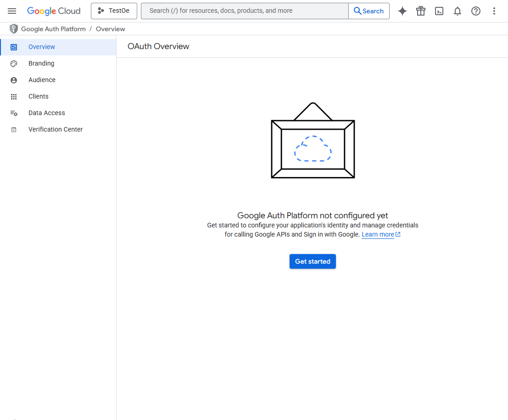Click the magnifier icon in Search button
Image resolution: width=508 pixels, height=420 pixels.
[x=357, y=11]
